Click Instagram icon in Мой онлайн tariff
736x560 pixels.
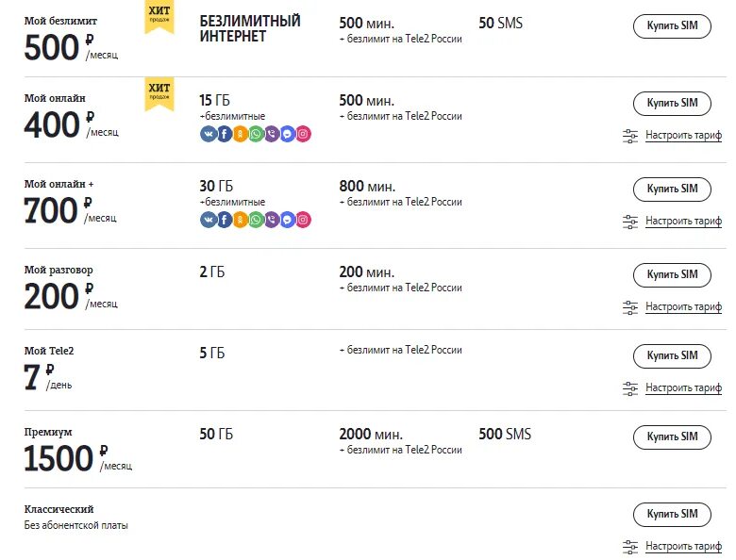click(x=303, y=134)
